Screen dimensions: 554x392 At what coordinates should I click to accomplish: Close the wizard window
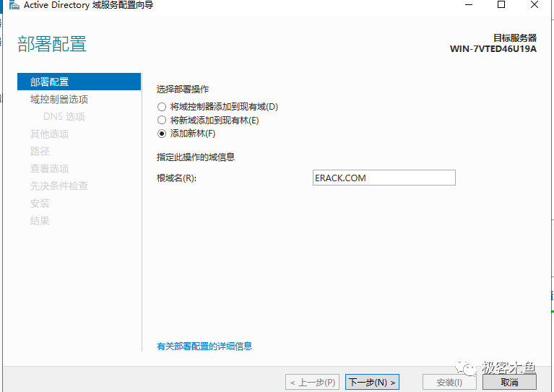pos(534,4)
